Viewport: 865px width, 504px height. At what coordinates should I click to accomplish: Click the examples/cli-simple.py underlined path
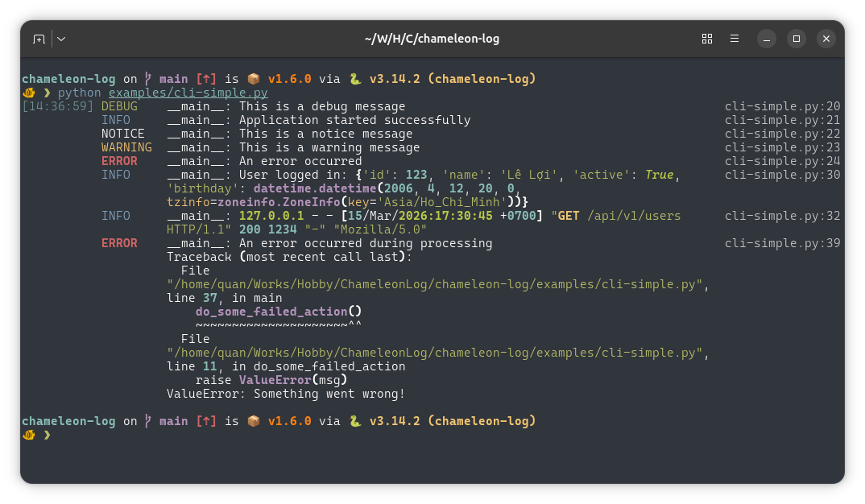(188, 93)
